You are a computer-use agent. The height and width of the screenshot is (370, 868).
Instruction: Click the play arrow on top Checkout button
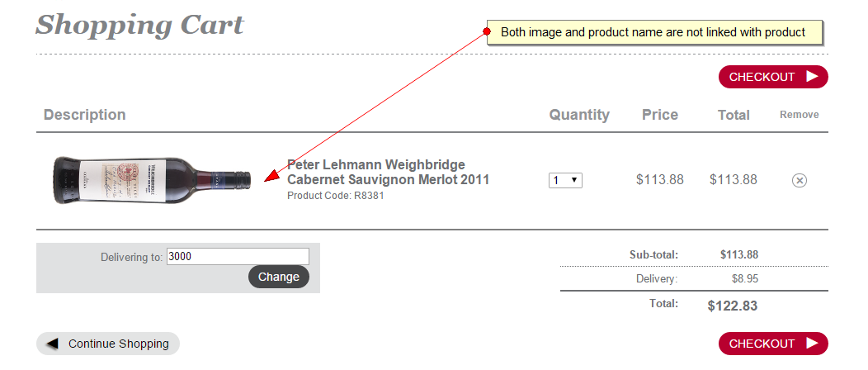tap(812, 77)
